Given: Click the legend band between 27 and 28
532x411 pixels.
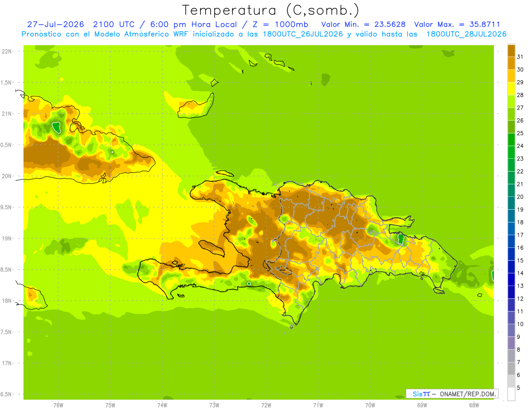Looking at the screenshot, I should [x=511, y=101].
